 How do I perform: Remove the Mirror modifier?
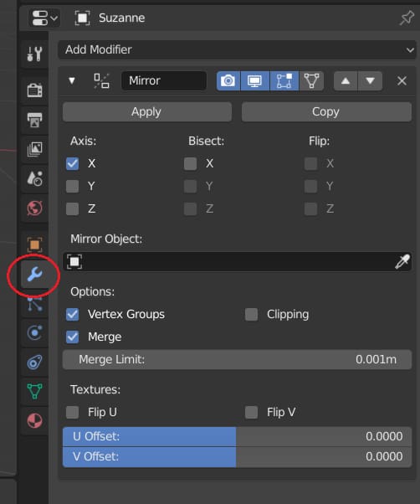pyautogui.click(x=402, y=80)
